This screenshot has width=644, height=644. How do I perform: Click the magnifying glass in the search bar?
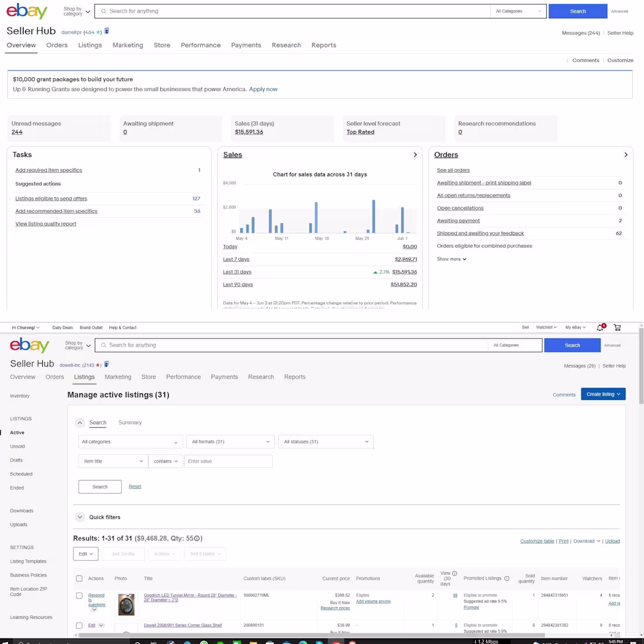coord(103,11)
